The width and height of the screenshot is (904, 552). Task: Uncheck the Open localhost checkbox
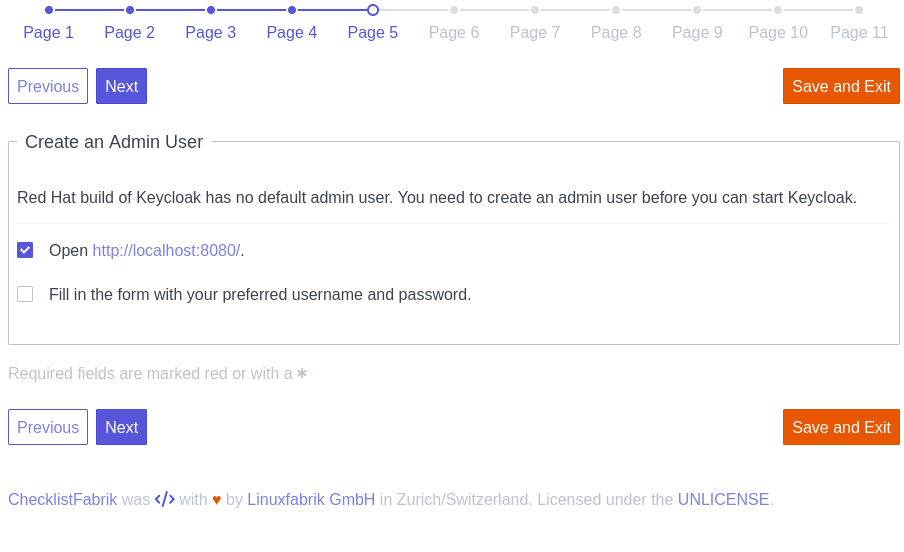coord(25,250)
